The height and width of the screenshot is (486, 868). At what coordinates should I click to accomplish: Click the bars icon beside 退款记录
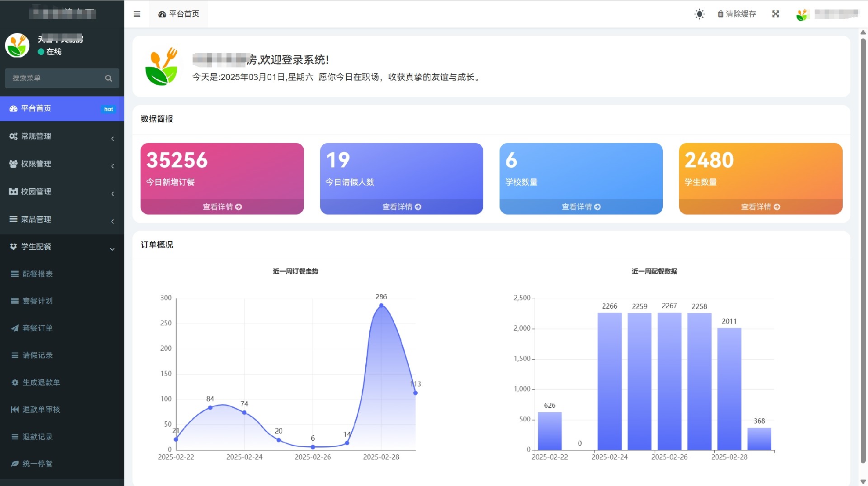point(15,437)
